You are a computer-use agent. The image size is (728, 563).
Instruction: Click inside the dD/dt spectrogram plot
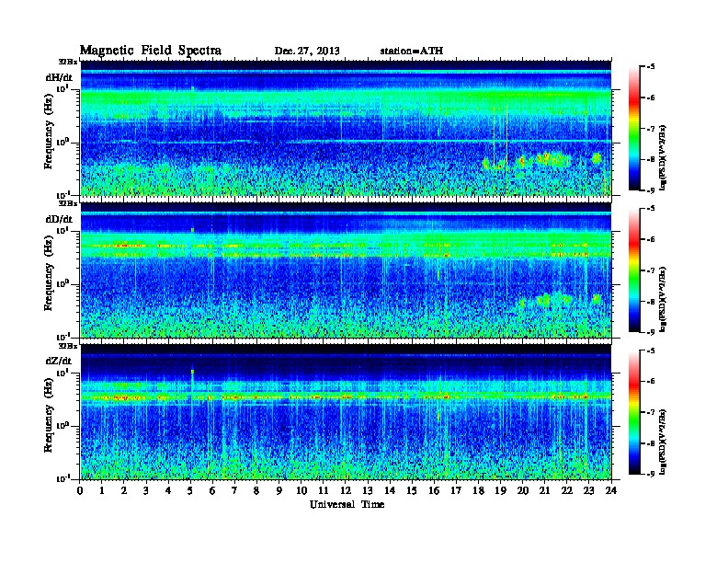click(x=346, y=270)
